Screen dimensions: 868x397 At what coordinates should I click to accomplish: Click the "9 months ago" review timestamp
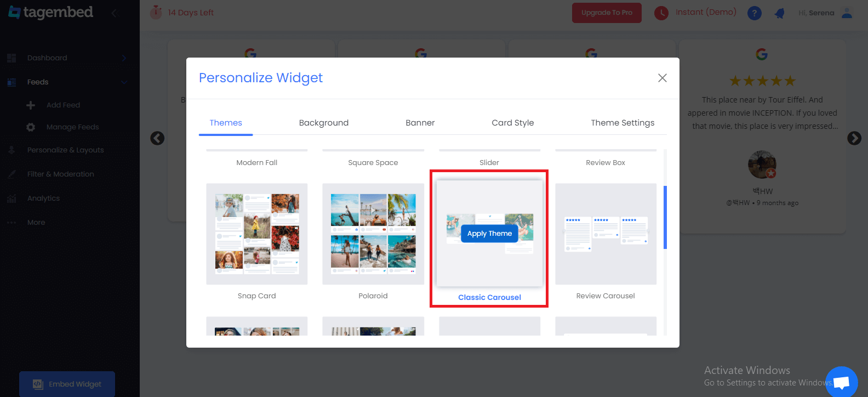click(778, 203)
